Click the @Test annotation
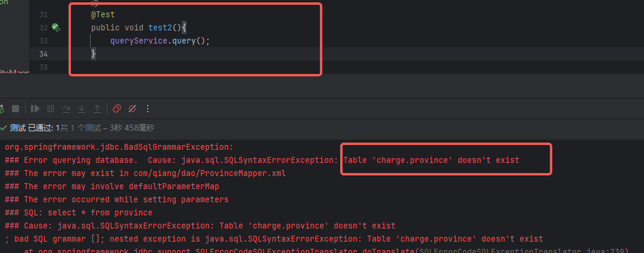Image resolution: width=644 pixels, height=253 pixels. pyautogui.click(x=103, y=14)
